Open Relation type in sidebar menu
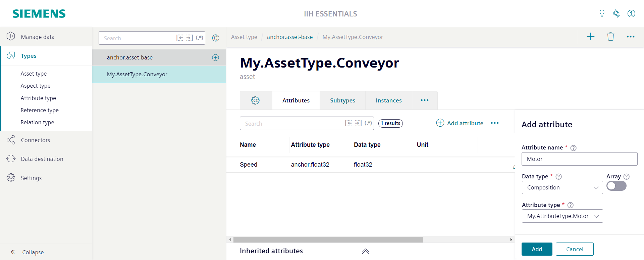The width and height of the screenshot is (644, 260). tap(37, 122)
